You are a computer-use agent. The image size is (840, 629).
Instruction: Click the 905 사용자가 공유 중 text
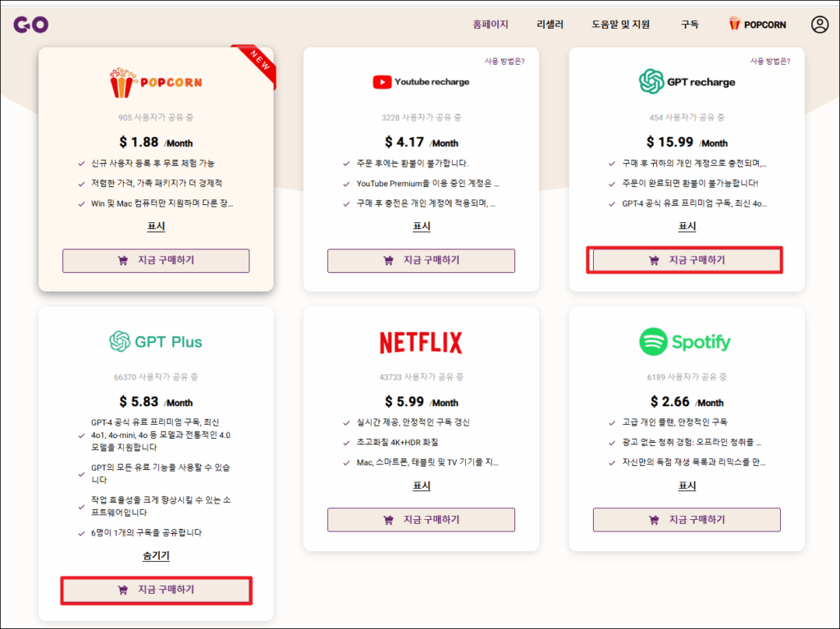pyautogui.click(x=156, y=117)
